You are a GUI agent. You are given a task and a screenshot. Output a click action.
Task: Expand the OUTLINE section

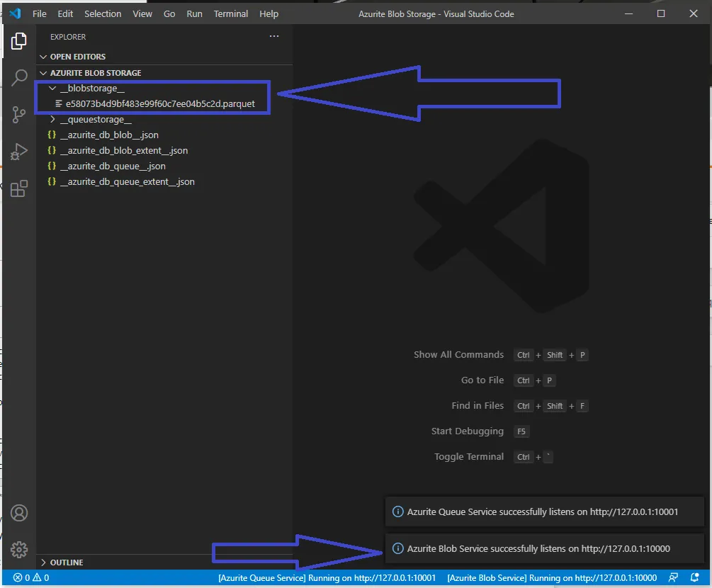(44, 562)
